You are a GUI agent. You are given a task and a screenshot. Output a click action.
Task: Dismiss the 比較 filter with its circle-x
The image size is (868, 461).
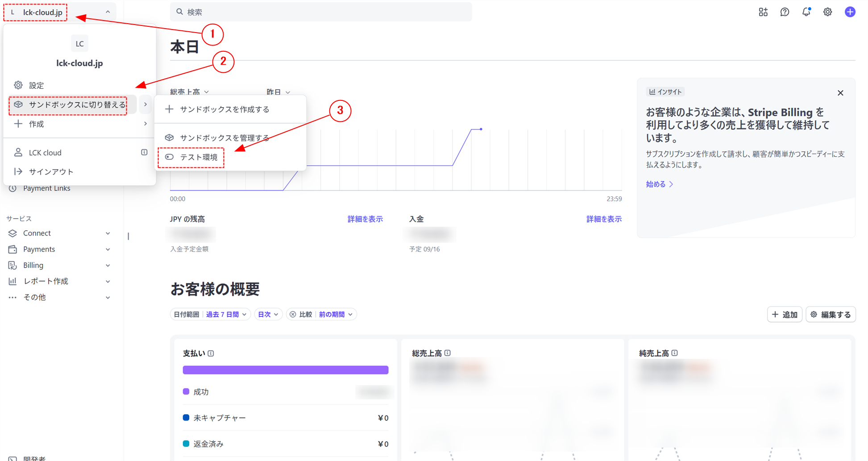[x=293, y=314]
